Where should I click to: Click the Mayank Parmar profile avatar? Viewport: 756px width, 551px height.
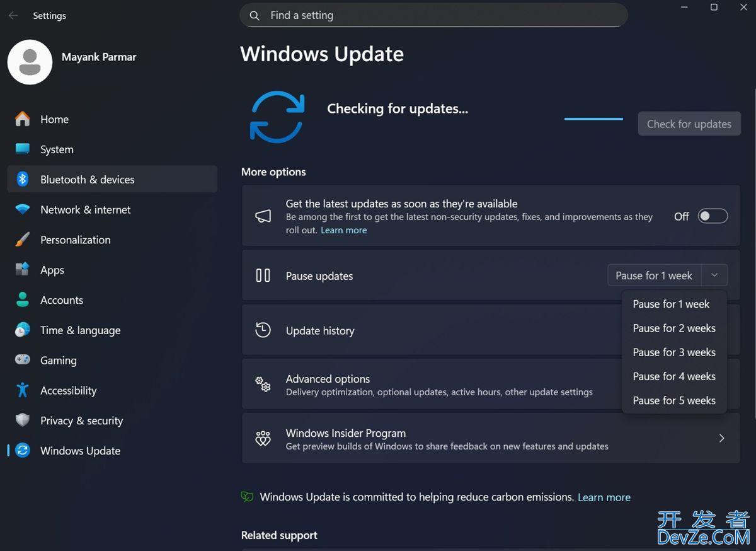point(30,62)
